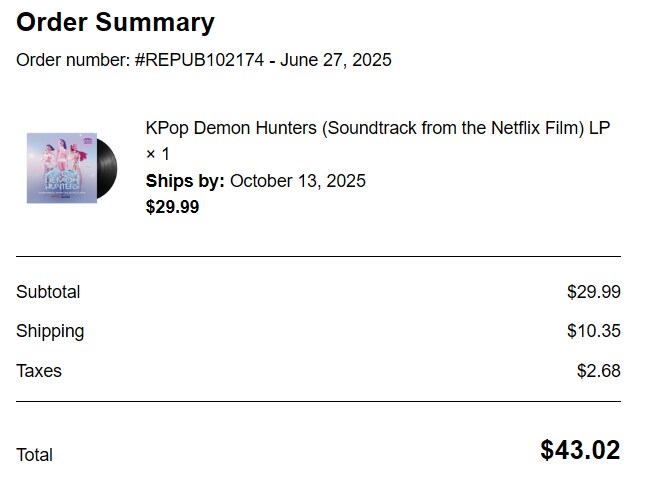Click the October 13, 2025 ship date
The height and width of the screenshot is (501, 645).
[x=298, y=181]
